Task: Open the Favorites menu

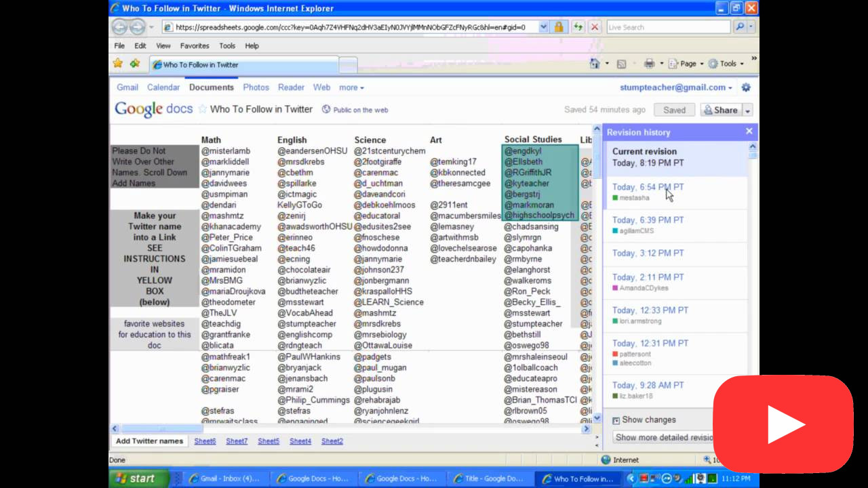Action: pos(195,45)
